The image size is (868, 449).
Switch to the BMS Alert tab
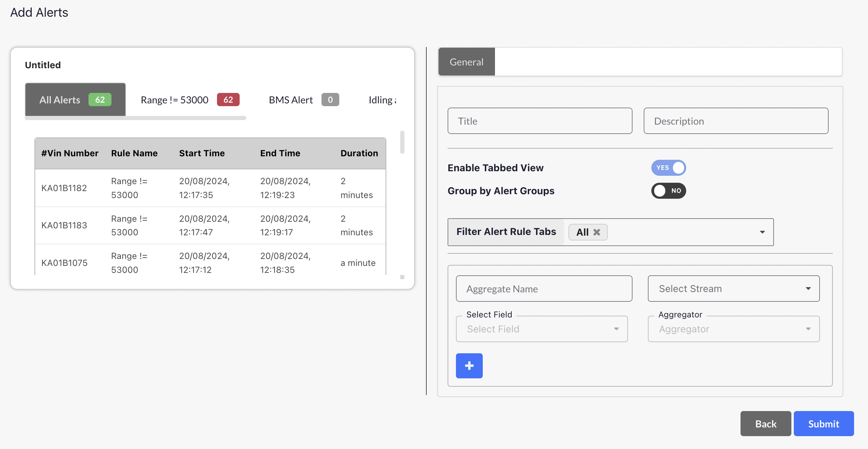(291, 100)
